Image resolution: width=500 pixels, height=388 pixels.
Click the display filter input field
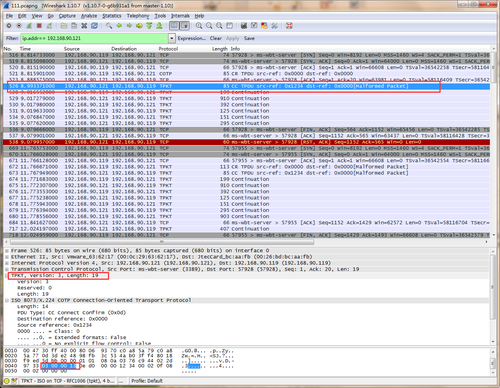click(x=94, y=38)
